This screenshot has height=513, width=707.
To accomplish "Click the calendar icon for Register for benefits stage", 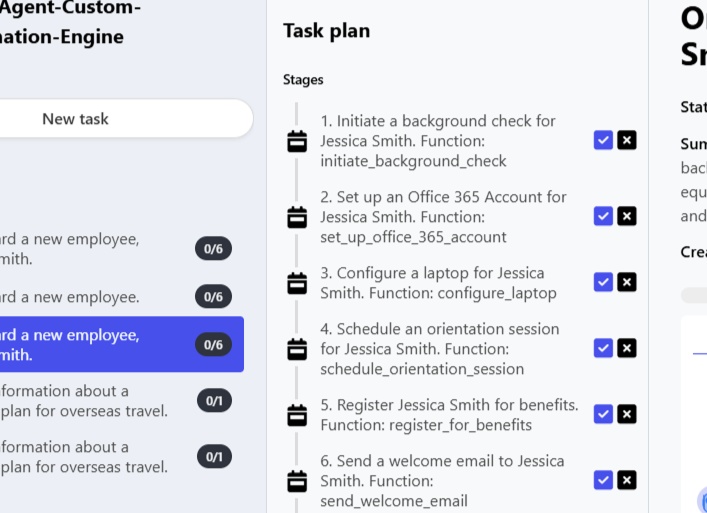I will [x=297, y=415].
